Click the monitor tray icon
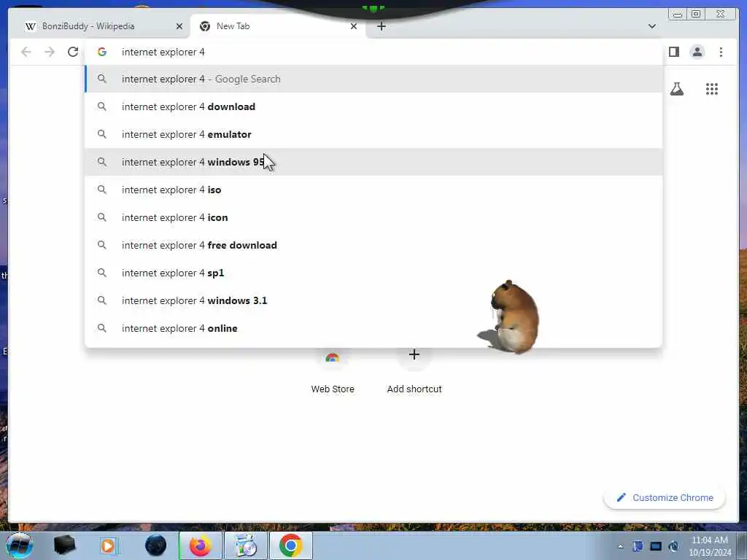Screen dimensions: 747x560 pyautogui.click(x=656, y=546)
